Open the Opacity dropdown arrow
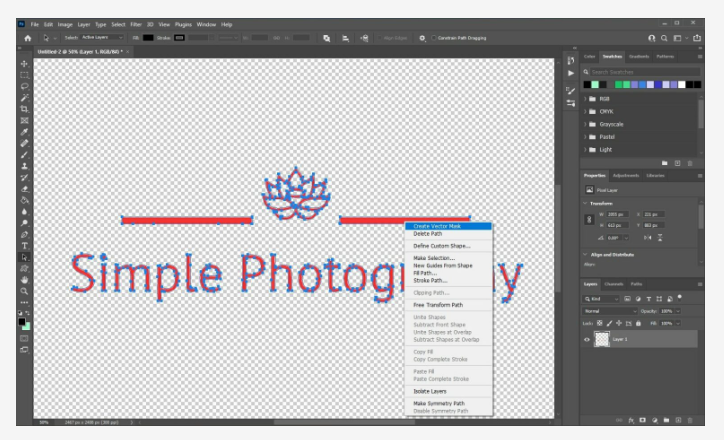This screenshot has width=724, height=440. pos(678,311)
